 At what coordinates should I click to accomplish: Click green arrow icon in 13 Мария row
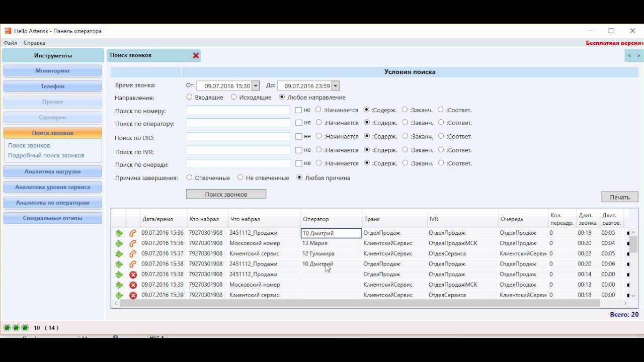tap(119, 243)
